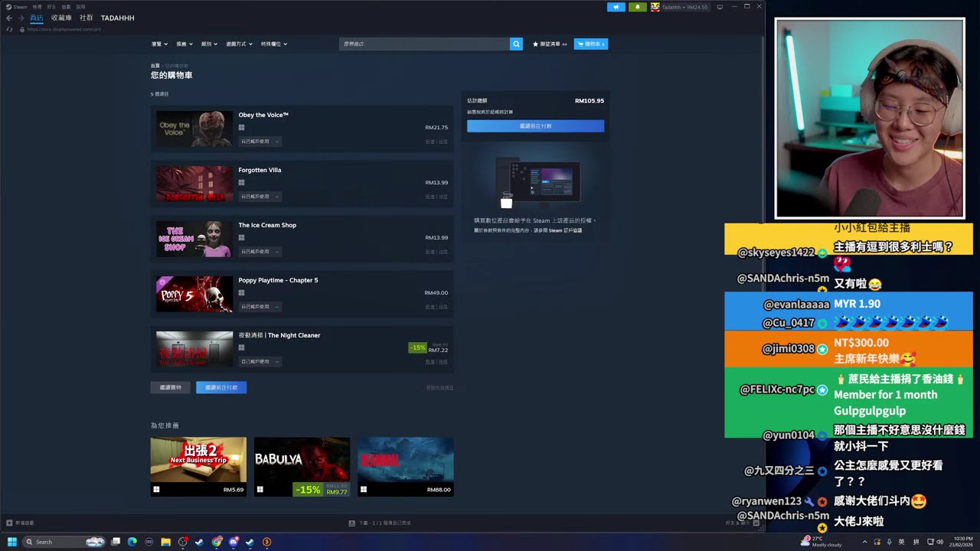Click the 繼續購物 continue shopping button
Viewport: 980px width, 551px height.
(x=170, y=387)
